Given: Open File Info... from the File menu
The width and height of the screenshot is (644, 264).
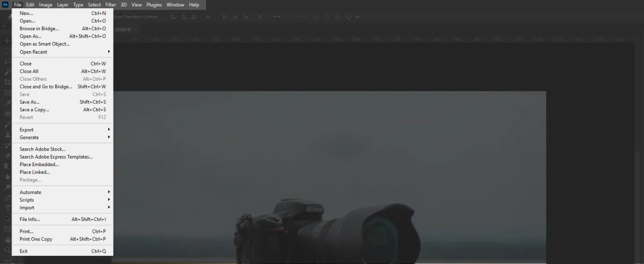Looking at the screenshot, I should (x=30, y=219).
